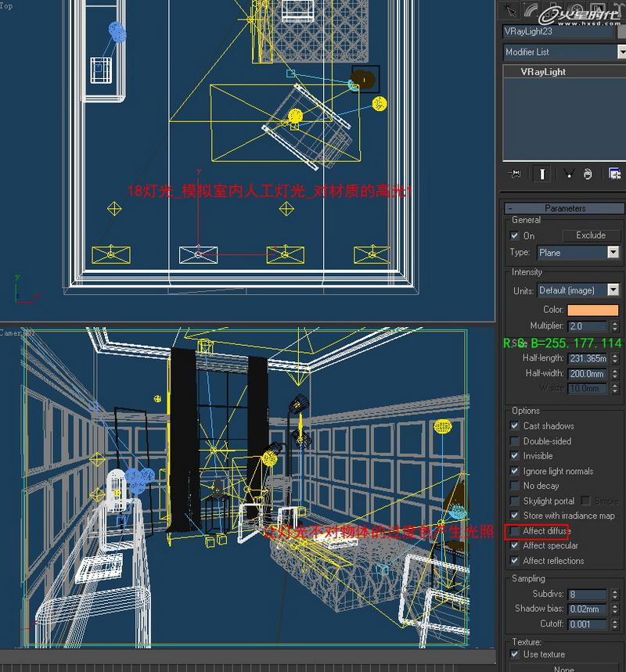Select the leftmost yellow plane light along bottom wall
Viewport: 626px width, 672px height.
(x=111, y=254)
